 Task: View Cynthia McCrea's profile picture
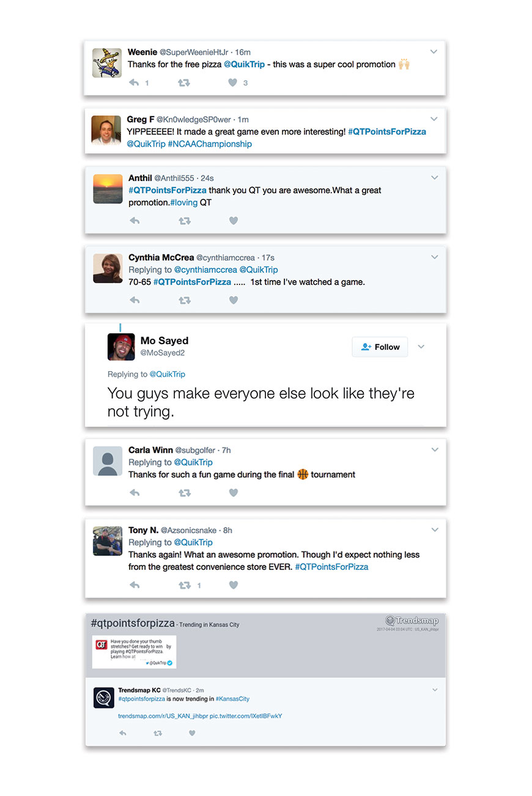pos(108,268)
